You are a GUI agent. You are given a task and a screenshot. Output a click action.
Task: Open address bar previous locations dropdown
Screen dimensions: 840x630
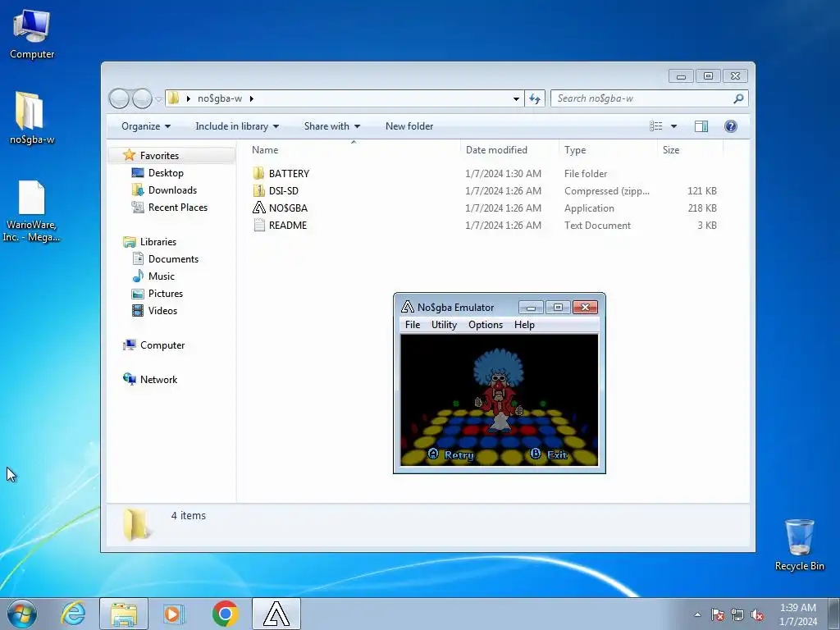point(516,98)
